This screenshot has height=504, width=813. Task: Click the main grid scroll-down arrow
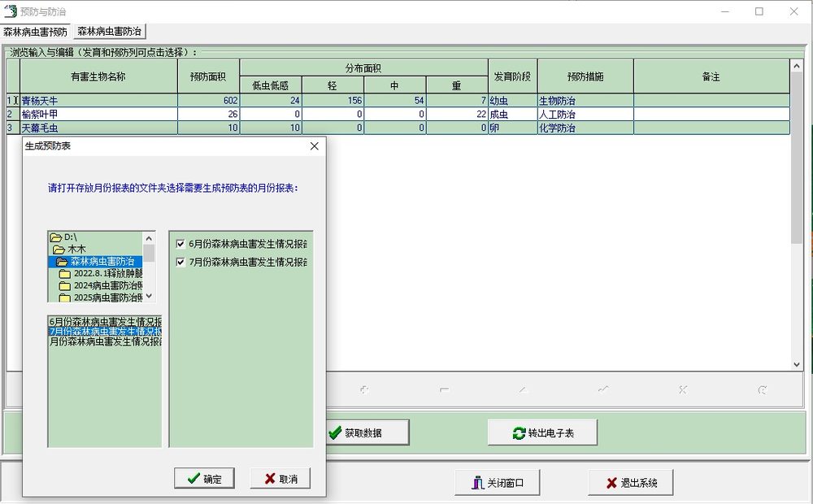pos(797,364)
